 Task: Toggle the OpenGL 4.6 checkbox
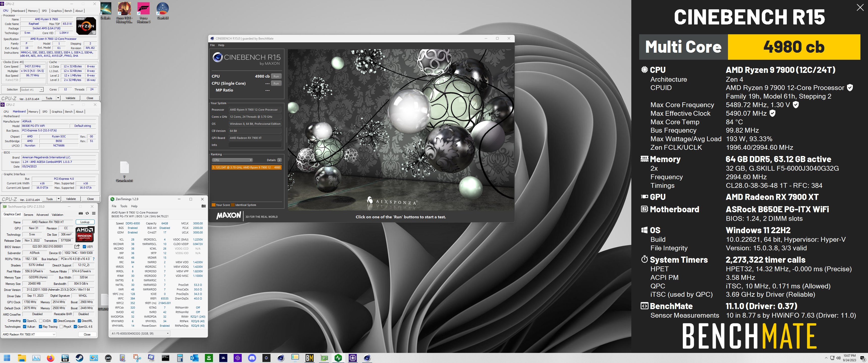pyautogui.click(x=75, y=327)
